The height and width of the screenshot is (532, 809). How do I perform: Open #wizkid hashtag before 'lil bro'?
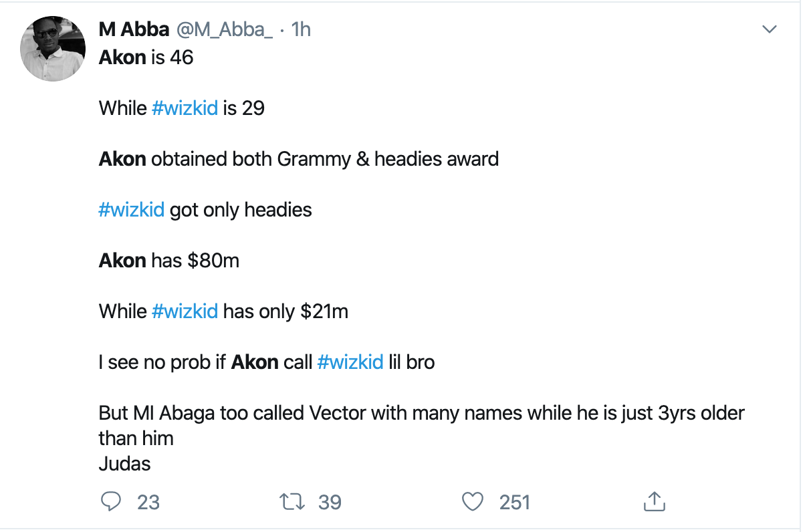[x=350, y=362]
